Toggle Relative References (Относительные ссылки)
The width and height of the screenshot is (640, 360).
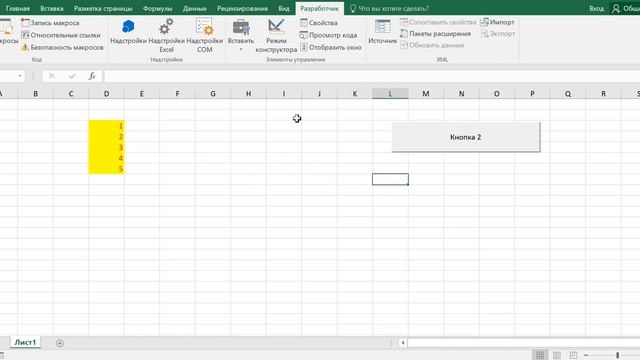pos(61,35)
